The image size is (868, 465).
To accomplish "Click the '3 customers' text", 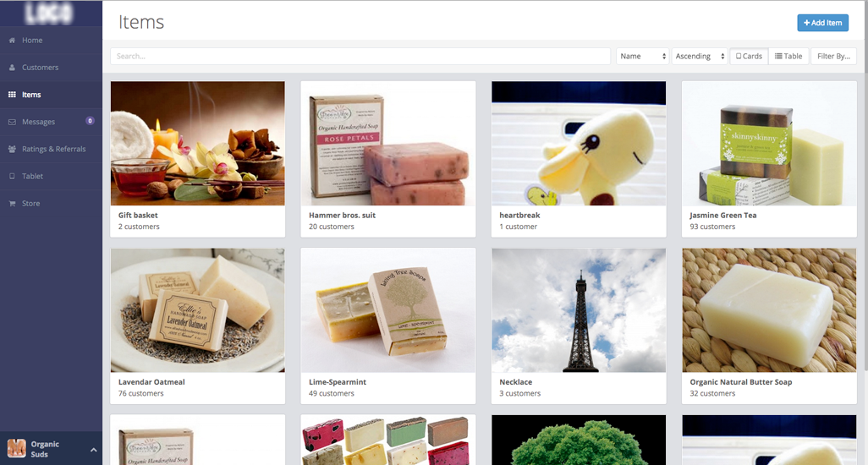I will point(519,394).
